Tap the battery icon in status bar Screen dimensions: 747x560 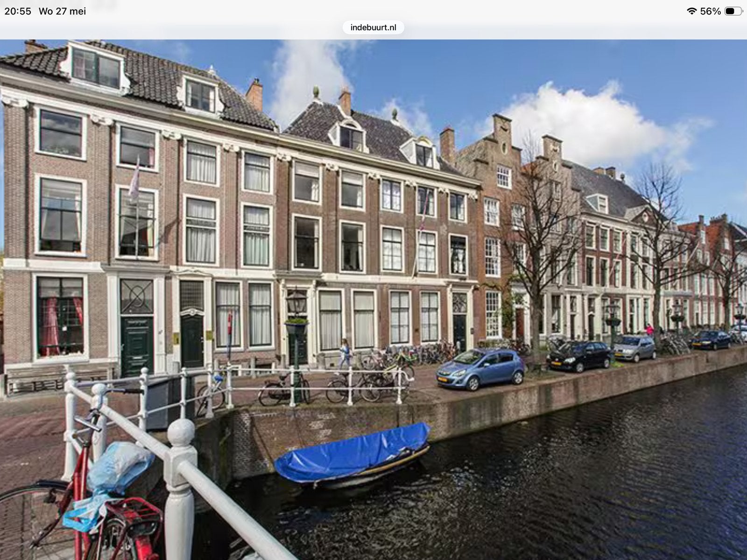733,11
